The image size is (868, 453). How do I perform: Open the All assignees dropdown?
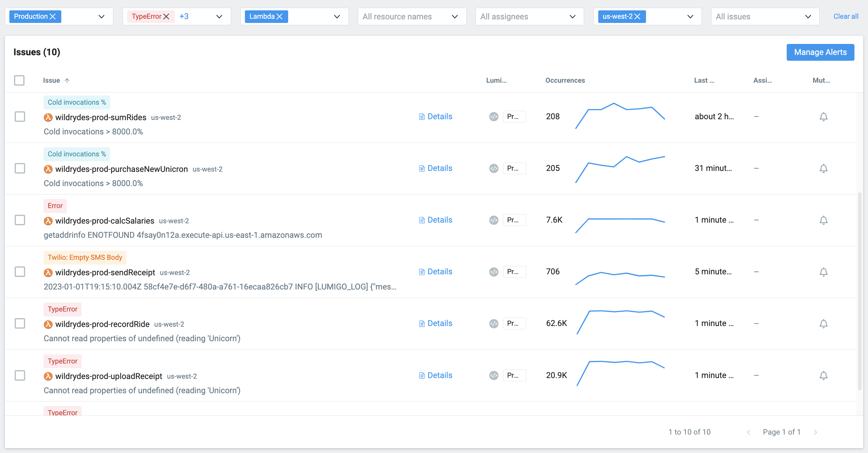(x=530, y=16)
